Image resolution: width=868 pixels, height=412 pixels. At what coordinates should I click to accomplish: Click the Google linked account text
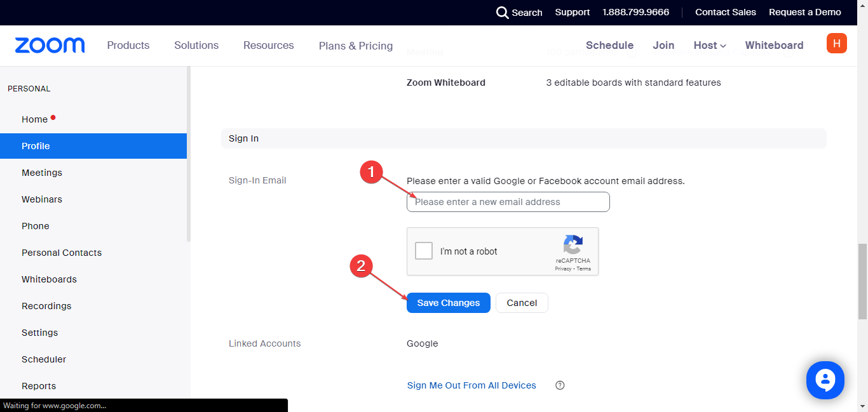[423, 343]
